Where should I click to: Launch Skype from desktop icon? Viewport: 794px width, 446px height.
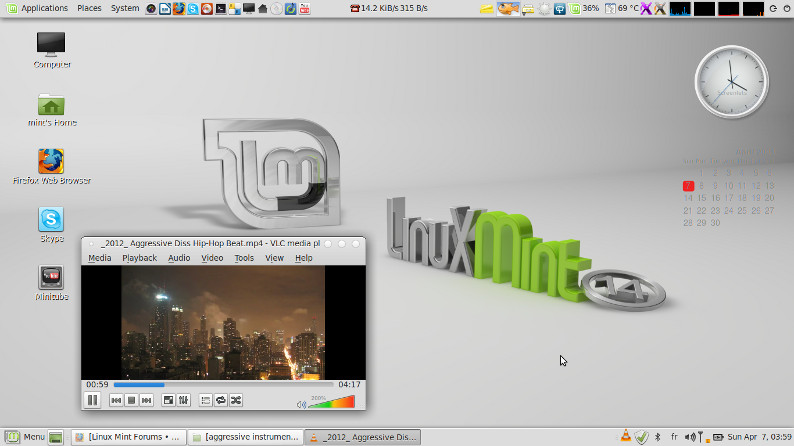[x=51, y=224]
